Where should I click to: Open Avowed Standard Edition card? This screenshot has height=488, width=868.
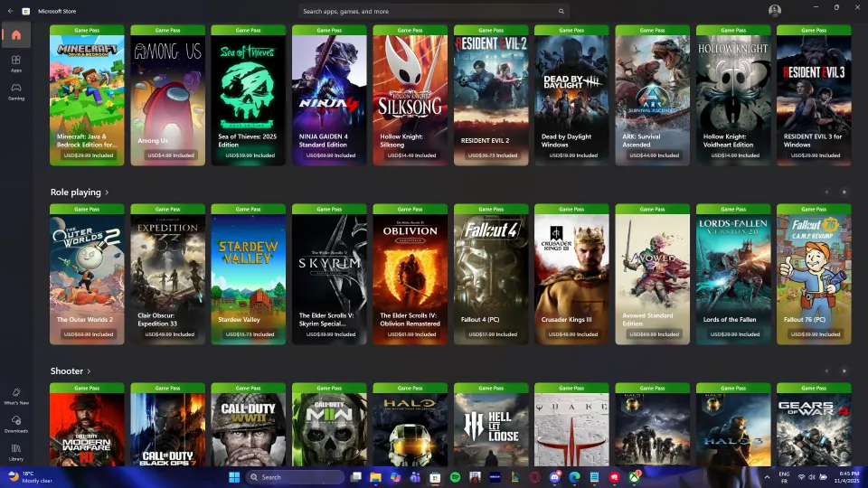[x=652, y=274]
